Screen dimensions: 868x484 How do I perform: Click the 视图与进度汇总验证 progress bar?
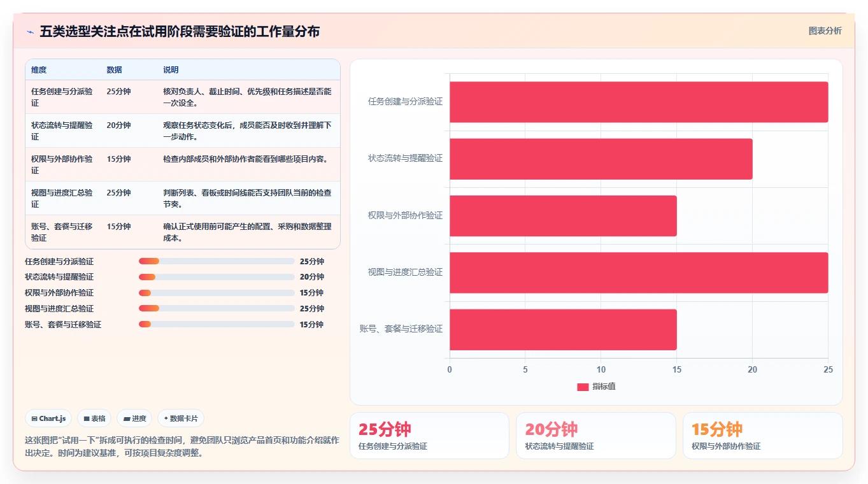click(x=217, y=308)
